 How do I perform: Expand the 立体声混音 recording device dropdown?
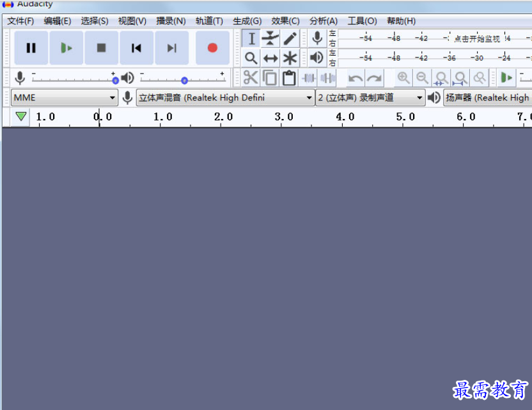pyautogui.click(x=225, y=98)
